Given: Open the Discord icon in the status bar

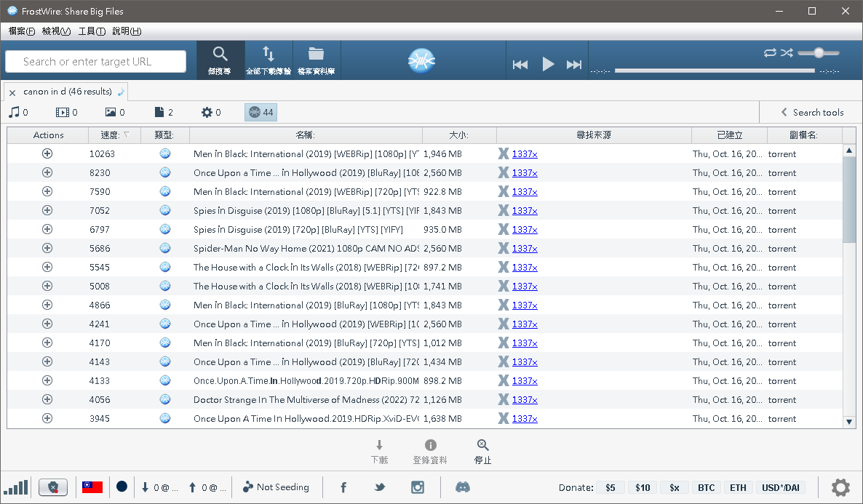Looking at the screenshot, I should tap(463, 487).
